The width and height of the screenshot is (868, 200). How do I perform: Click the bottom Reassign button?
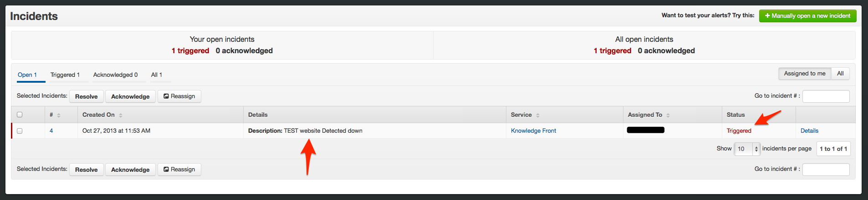[x=179, y=170]
